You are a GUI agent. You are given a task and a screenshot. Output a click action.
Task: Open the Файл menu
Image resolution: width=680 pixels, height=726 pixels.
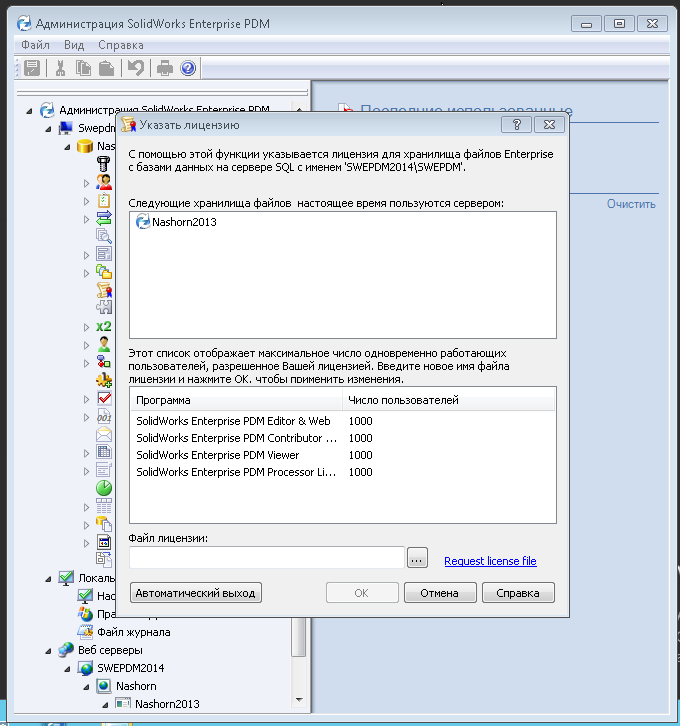click(x=35, y=45)
